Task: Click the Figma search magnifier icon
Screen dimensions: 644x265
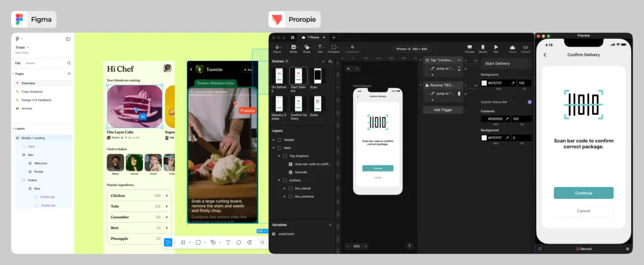Action: (x=69, y=63)
